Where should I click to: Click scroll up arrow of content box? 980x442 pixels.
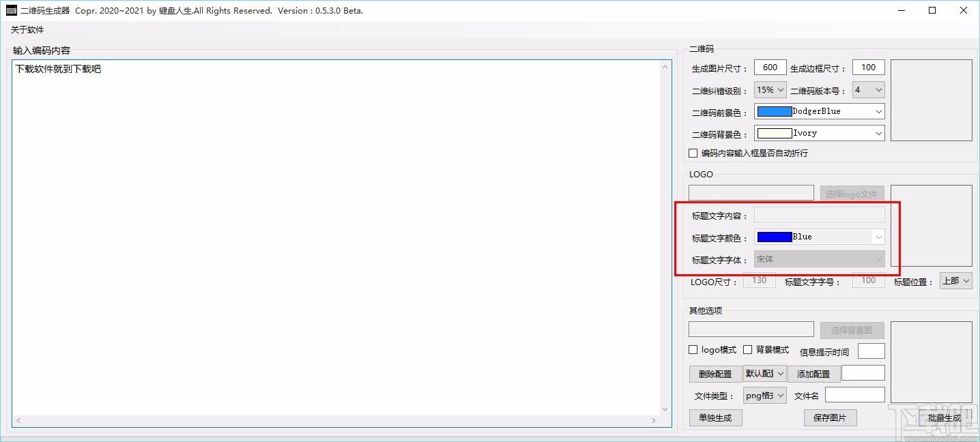tap(666, 67)
